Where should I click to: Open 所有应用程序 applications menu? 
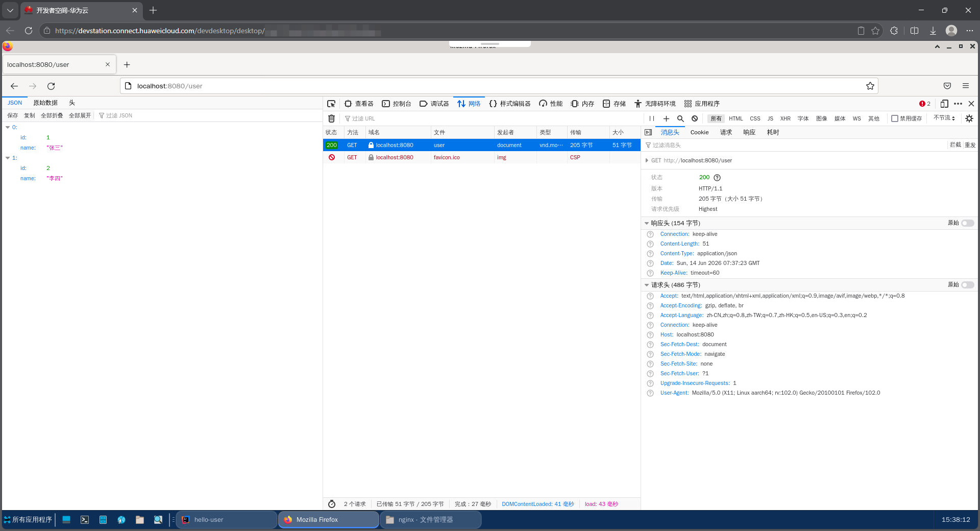coord(28,520)
